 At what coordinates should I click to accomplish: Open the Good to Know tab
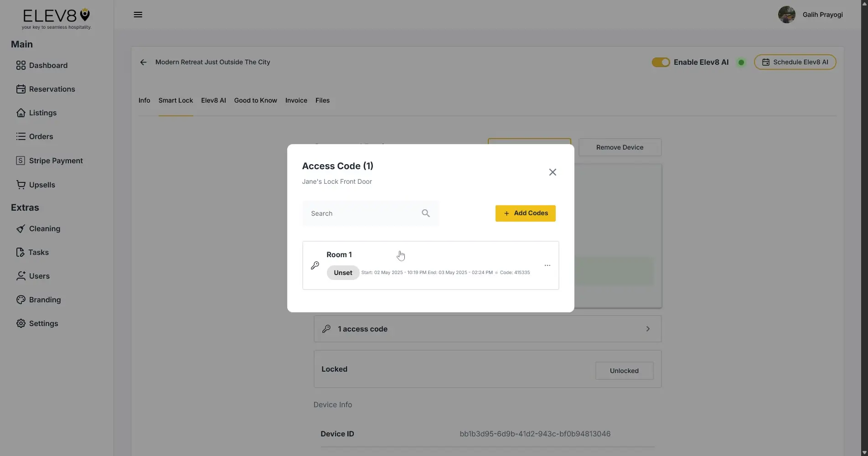coord(255,100)
